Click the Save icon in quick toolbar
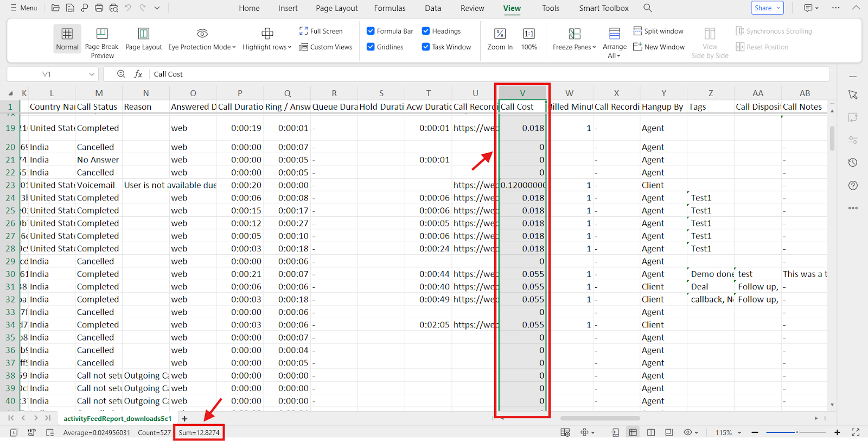 70,8
